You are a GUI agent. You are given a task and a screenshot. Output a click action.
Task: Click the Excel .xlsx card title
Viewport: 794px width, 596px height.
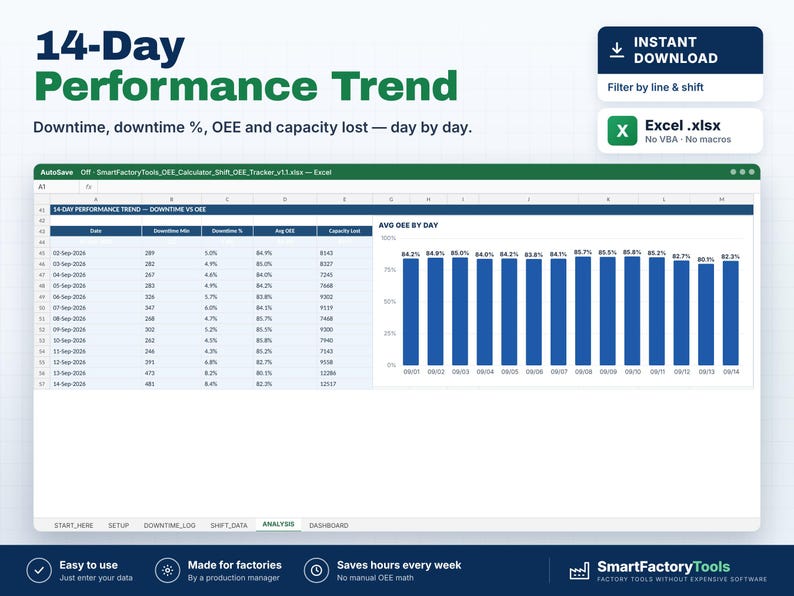coord(683,125)
